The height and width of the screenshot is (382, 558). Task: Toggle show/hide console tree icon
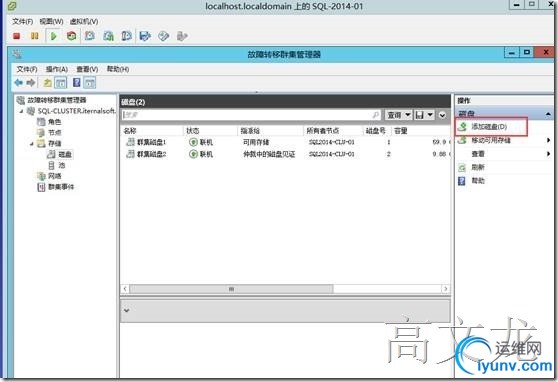click(61, 83)
